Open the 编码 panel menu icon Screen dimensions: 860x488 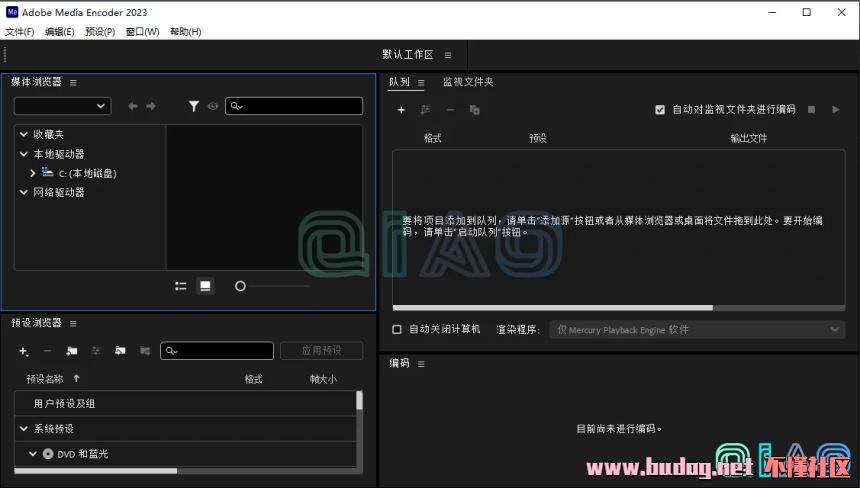[421, 364]
